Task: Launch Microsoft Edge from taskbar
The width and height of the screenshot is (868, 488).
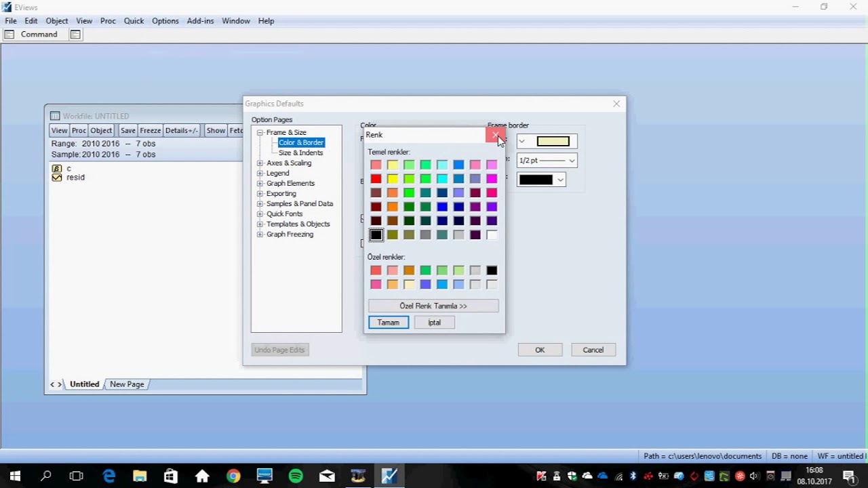Action: pos(108,476)
